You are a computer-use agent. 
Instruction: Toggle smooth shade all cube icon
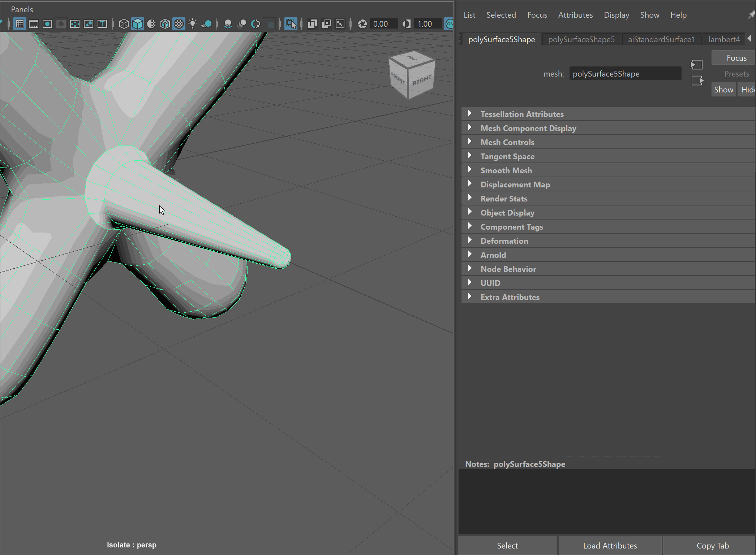point(138,24)
